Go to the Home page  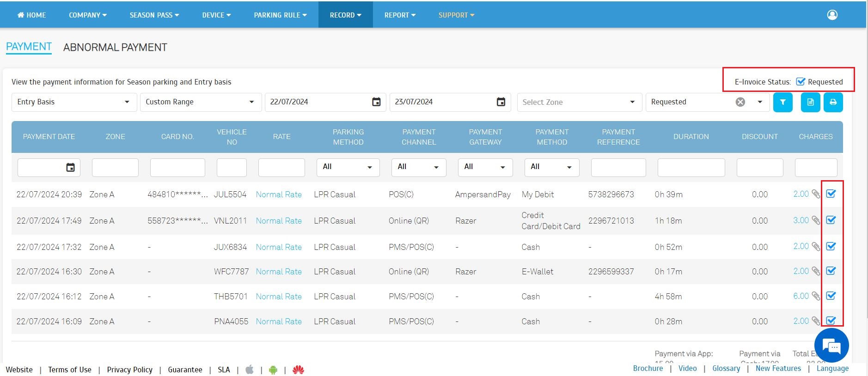click(31, 15)
